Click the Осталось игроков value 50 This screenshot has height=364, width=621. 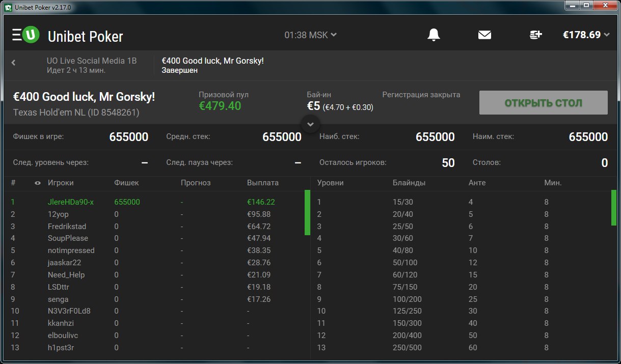(x=448, y=163)
